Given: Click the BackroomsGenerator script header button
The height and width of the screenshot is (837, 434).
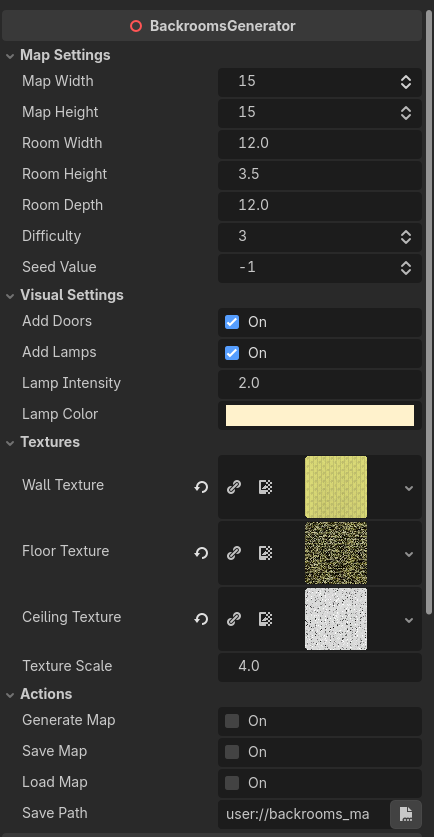Looking at the screenshot, I should point(212,26).
